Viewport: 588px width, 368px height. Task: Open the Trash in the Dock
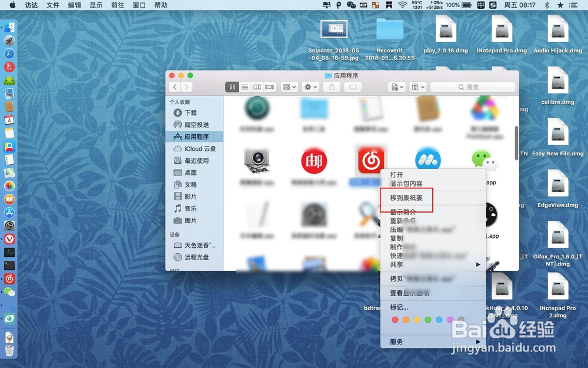click(9, 350)
